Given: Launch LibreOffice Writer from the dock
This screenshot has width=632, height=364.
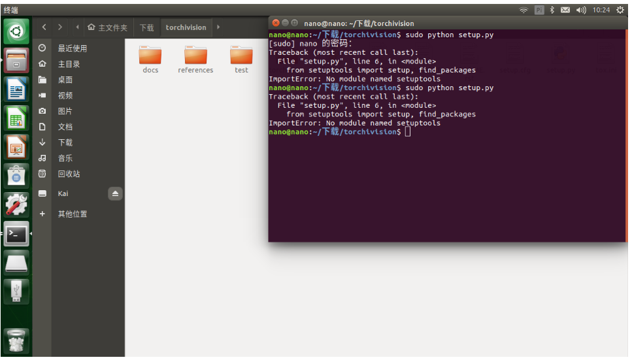Looking at the screenshot, I should pos(16,90).
